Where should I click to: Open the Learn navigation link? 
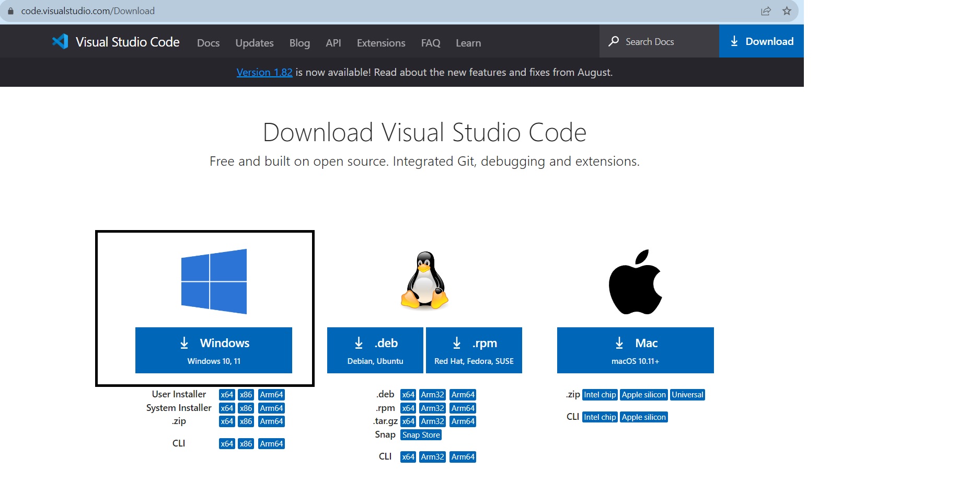468,43
